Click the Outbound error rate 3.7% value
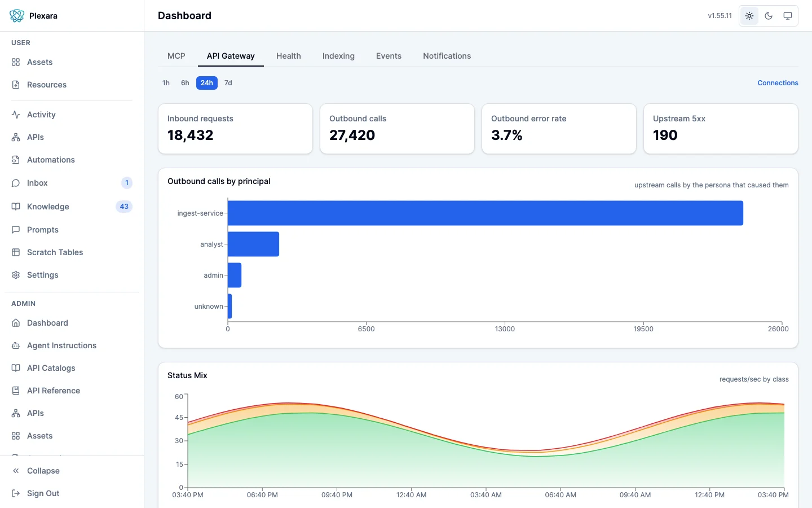812x508 pixels. (507, 135)
